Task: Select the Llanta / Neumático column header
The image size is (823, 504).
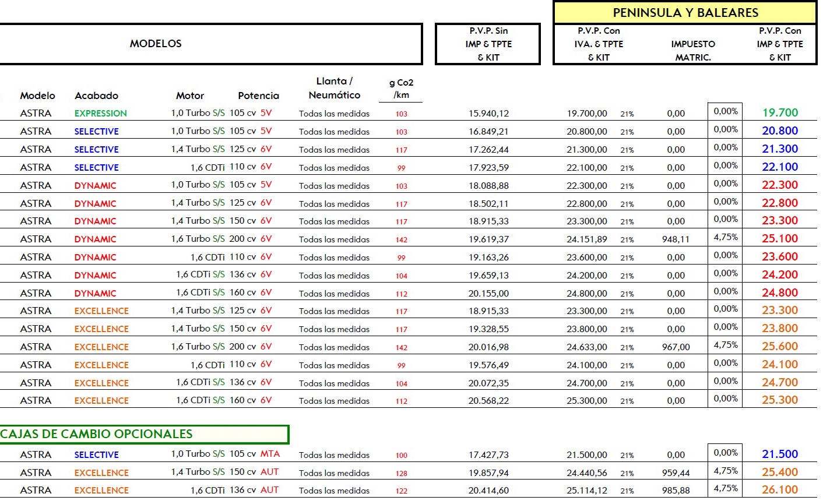Action: pyautogui.click(x=335, y=88)
